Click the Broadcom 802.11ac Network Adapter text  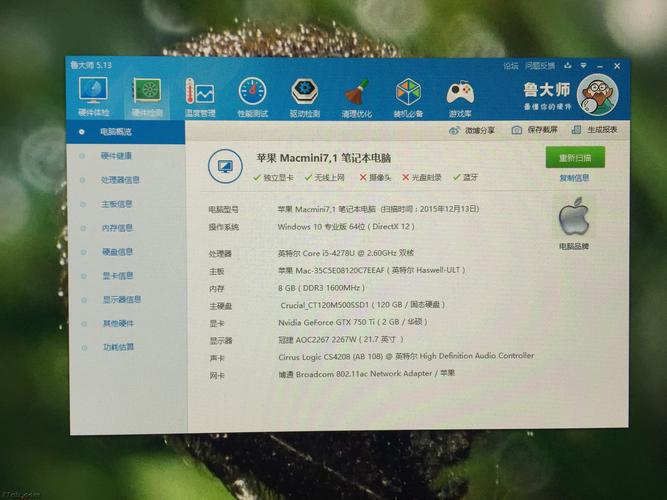(x=367, y=374)
